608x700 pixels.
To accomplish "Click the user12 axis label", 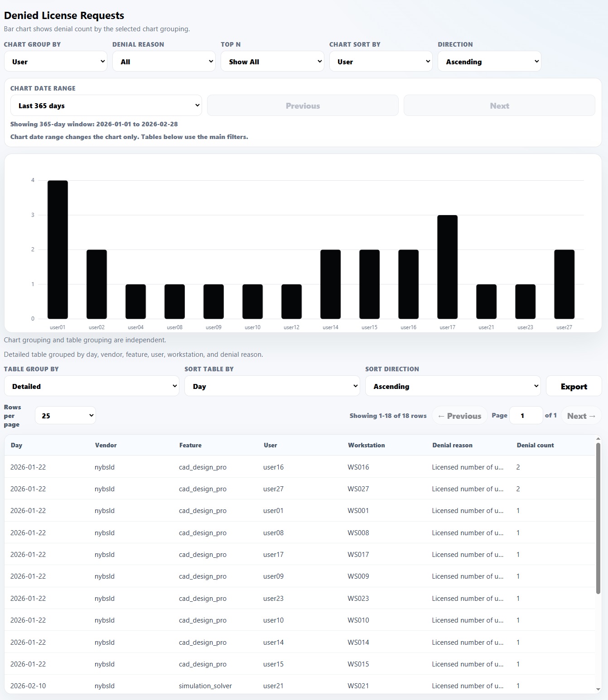I will coord(291,327).
